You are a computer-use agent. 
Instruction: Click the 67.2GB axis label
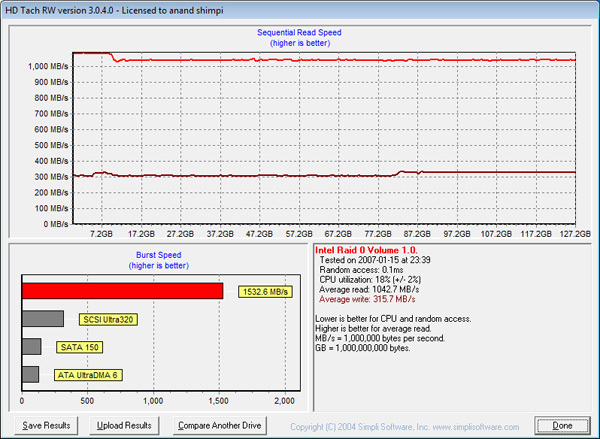(338, 233)
